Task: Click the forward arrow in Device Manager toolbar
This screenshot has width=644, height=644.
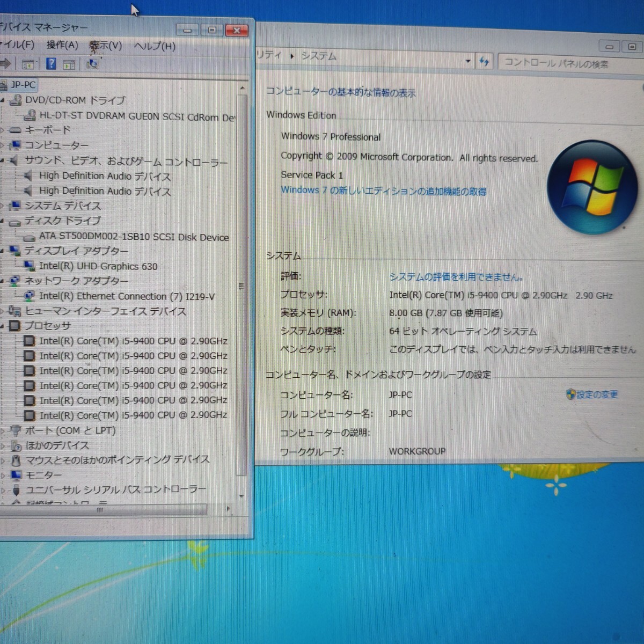Action: pyautogui.click(x=5, y=64)
